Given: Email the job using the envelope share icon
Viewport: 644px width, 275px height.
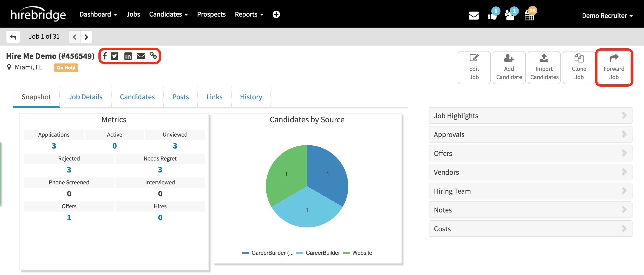Looking at the screenshot, I should [141, 56].
